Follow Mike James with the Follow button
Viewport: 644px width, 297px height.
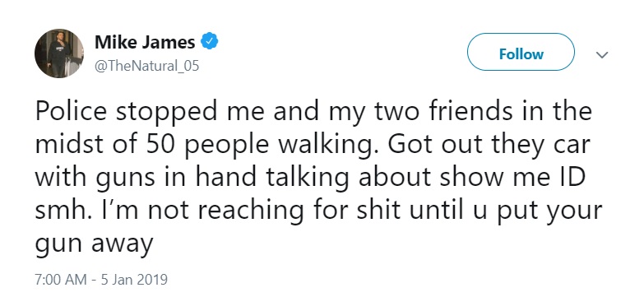[x=521, y=53]
